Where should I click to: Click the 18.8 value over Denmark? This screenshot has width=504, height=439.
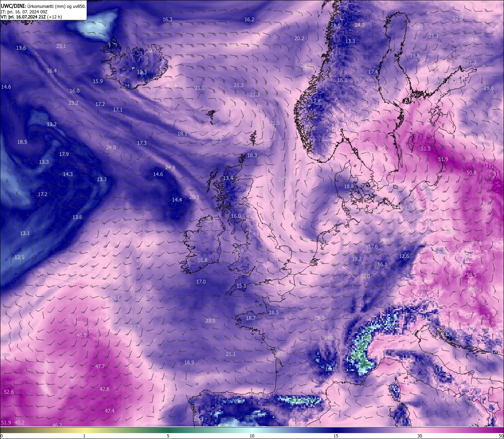pos(349,186)
